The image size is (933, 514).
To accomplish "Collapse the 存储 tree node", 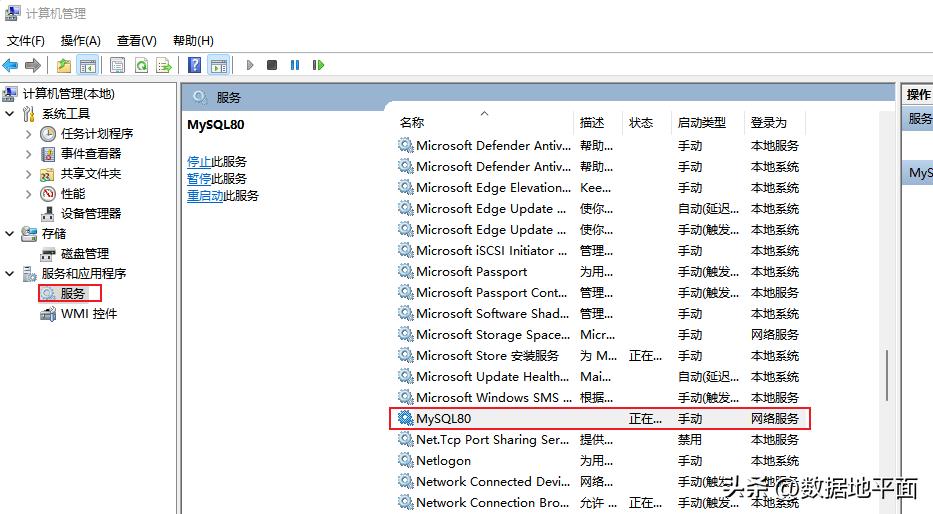I will click(10, 233).
